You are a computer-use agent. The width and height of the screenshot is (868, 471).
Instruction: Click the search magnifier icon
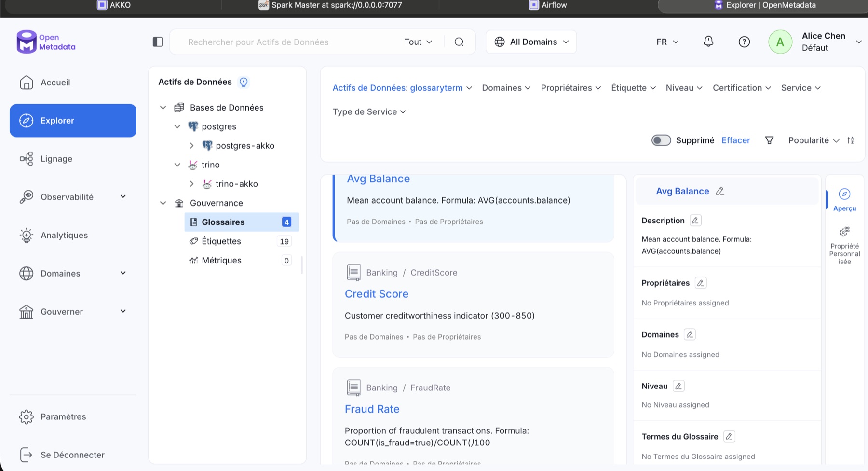tap(459, 42)
